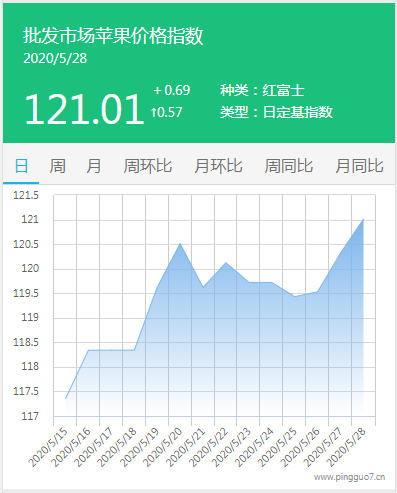397x493 pixels.
Task: Open the 月环比 tab
Action: 218,166
